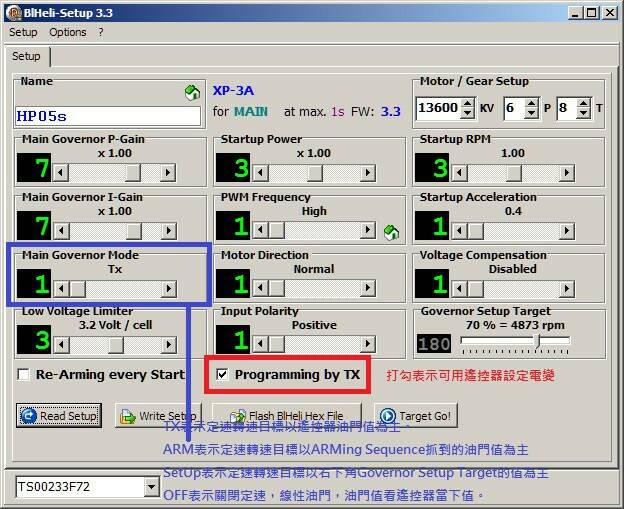
Task: Click the BlHeli app icon in title bar
Action: [x=11, y=12]
